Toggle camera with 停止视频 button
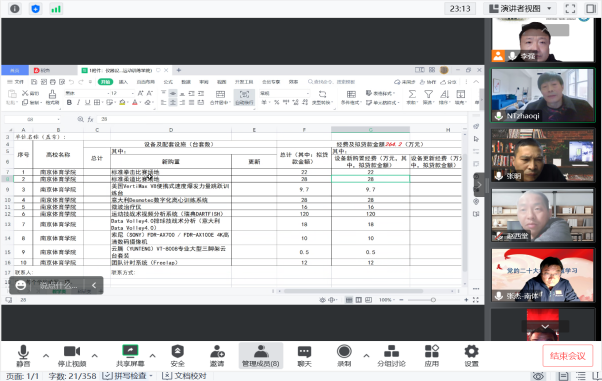Viewport: 602px width, 381px height. 72,356
